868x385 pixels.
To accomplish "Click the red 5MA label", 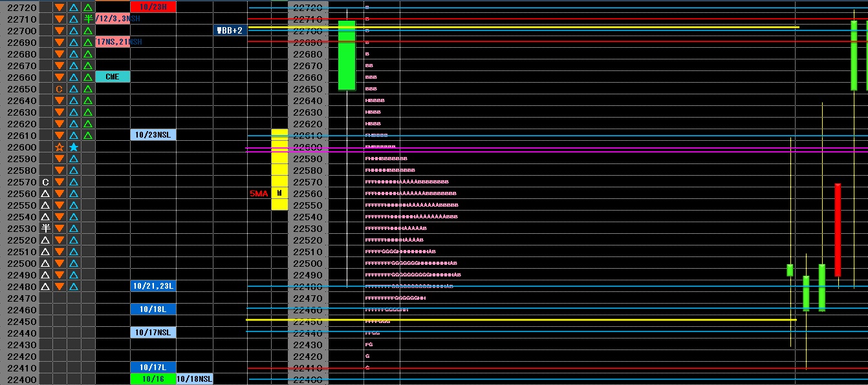I will coord(258,193).
